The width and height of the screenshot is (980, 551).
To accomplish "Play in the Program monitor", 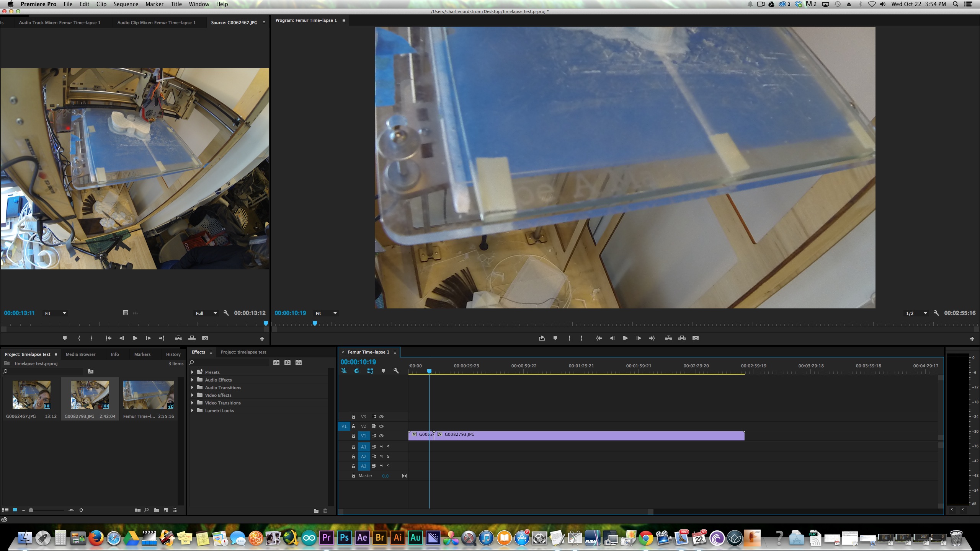I will [x=625, y=338].
